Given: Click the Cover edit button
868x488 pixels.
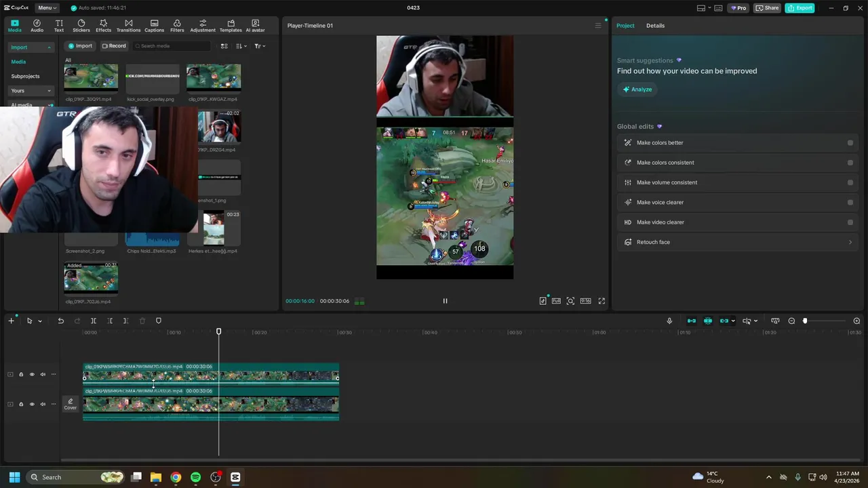Looking at the screenshot, I should click(71, 404).
